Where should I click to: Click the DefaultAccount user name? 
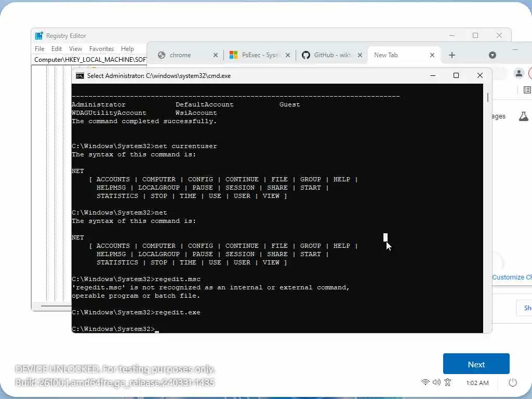click(205, 104)
